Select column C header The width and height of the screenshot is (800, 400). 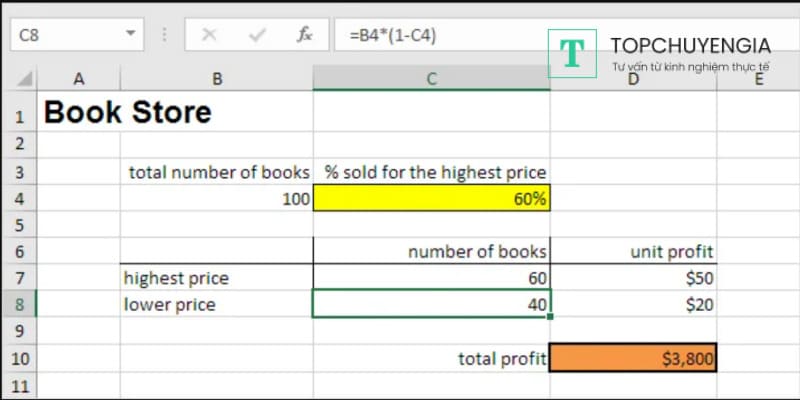(431, 79)
